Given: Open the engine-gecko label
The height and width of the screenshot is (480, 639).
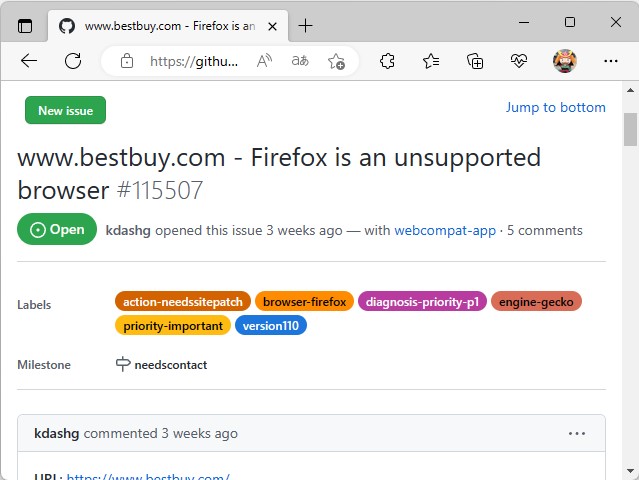Looking at the screenshot, I should [x=536, y=302].
